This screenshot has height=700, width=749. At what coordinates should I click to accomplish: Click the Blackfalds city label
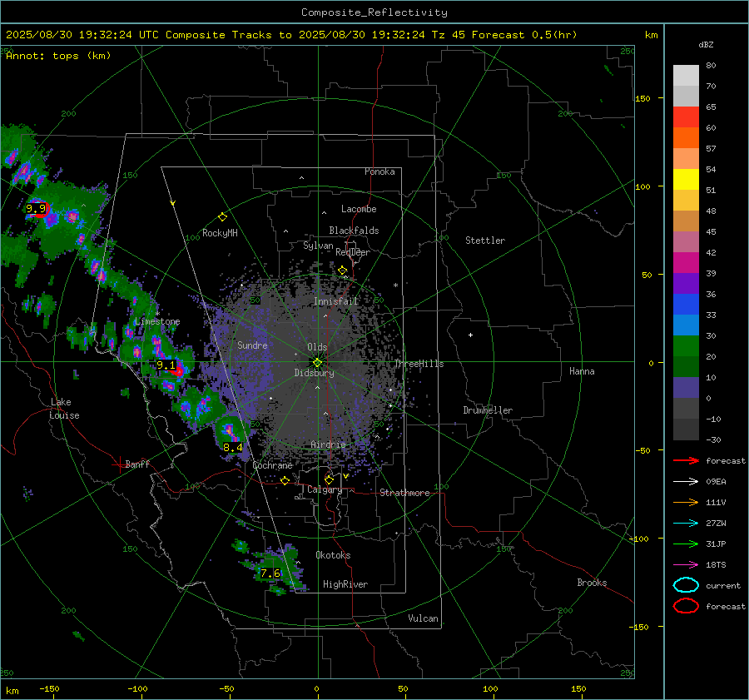point(354,231)
